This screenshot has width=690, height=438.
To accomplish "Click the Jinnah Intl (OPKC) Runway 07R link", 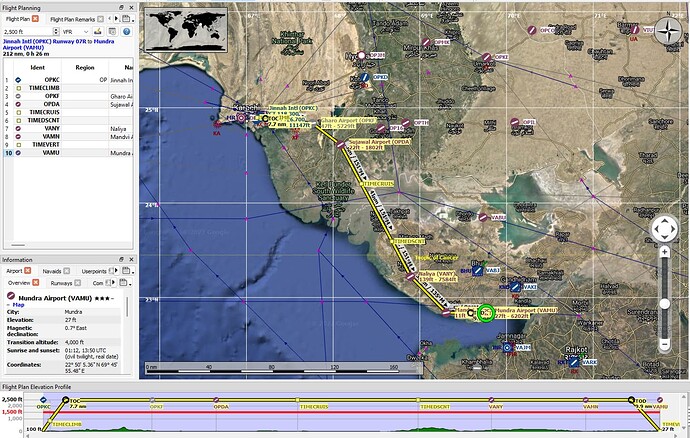I will click(45, 41).
